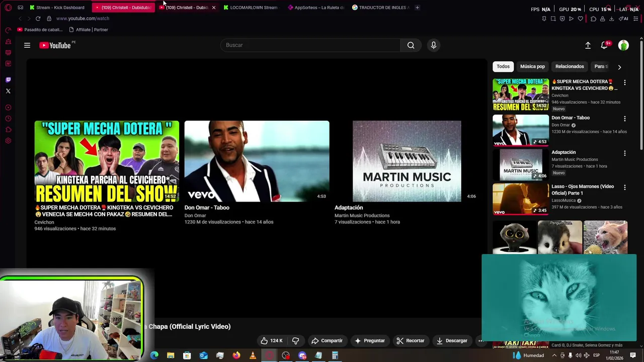Open the extensions cube icon
Viewport: 644px width, 362px height.
593,19
